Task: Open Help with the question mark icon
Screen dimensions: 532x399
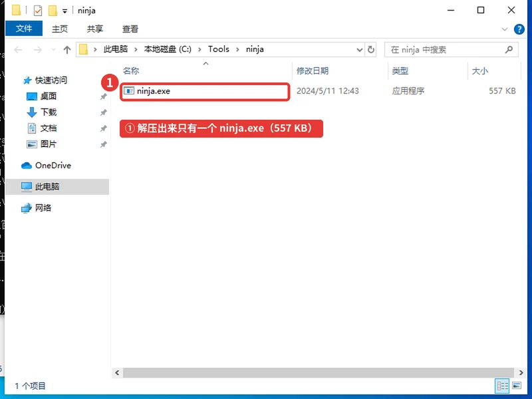Action: click(x=519, y=29)
